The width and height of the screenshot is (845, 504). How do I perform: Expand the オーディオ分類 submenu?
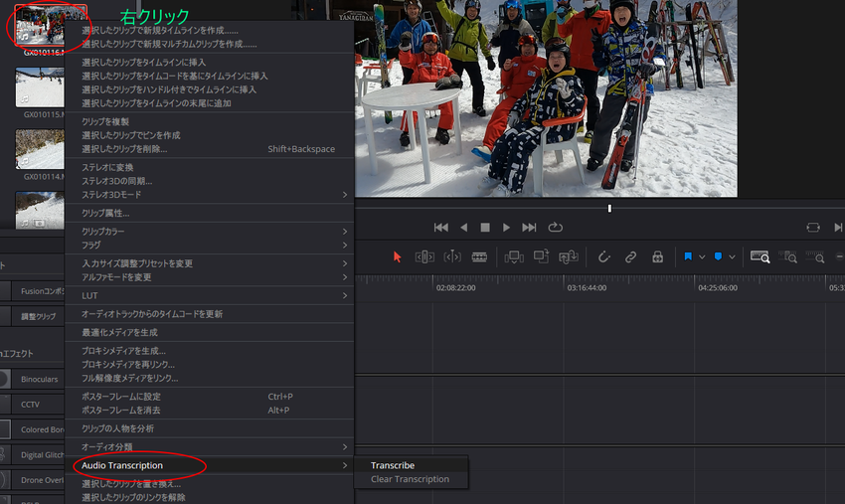pos(210,447)
